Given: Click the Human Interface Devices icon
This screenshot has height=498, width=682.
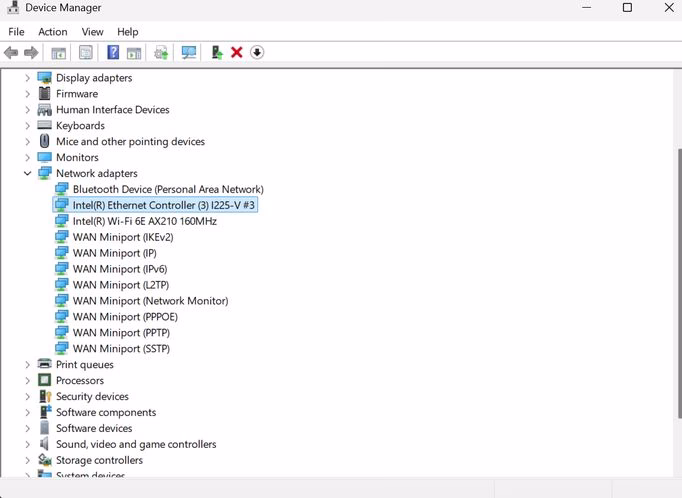Looking at the screenshot, I should (x=44, y=110).
